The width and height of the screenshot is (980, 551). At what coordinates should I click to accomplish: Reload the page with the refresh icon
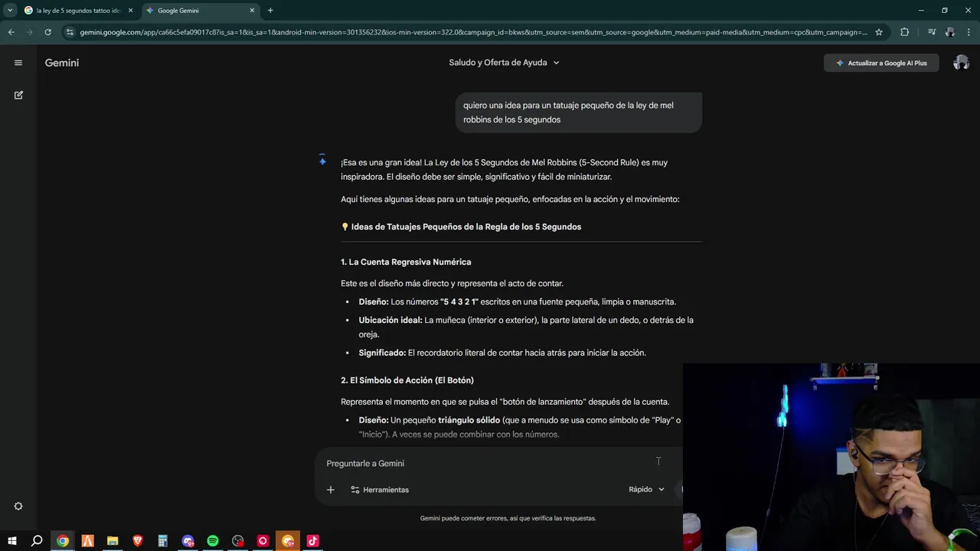point(47,32)
